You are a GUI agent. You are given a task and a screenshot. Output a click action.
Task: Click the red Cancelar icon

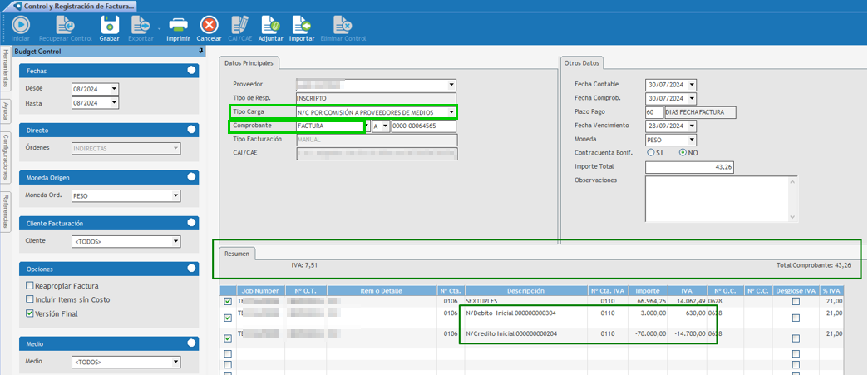point(209,25)
